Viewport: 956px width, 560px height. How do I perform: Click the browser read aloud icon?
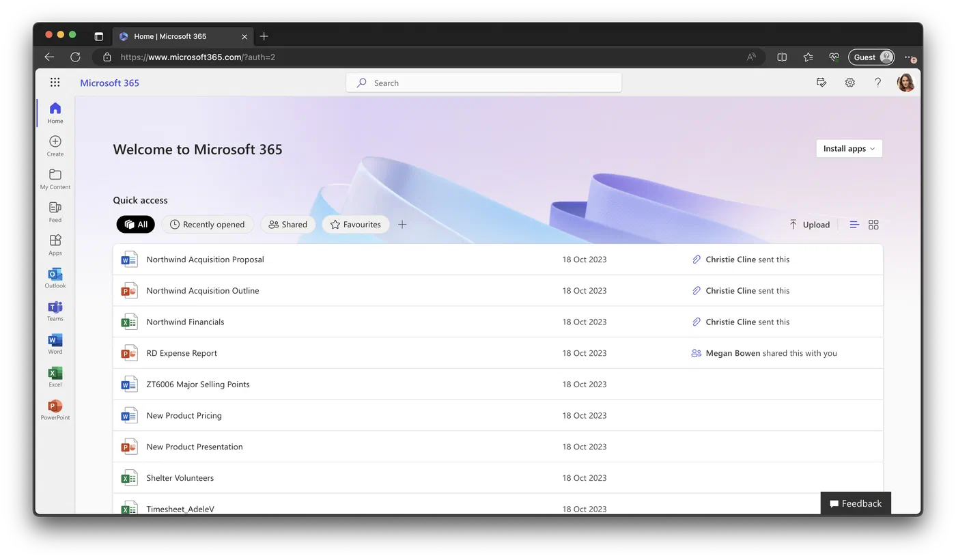tap(751, 57)
